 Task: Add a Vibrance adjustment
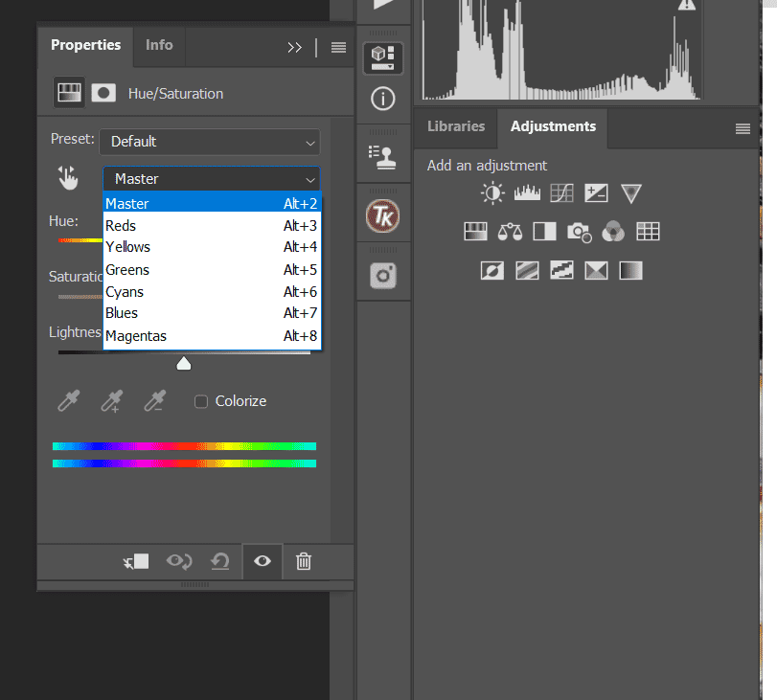click(x=630, y=192)
